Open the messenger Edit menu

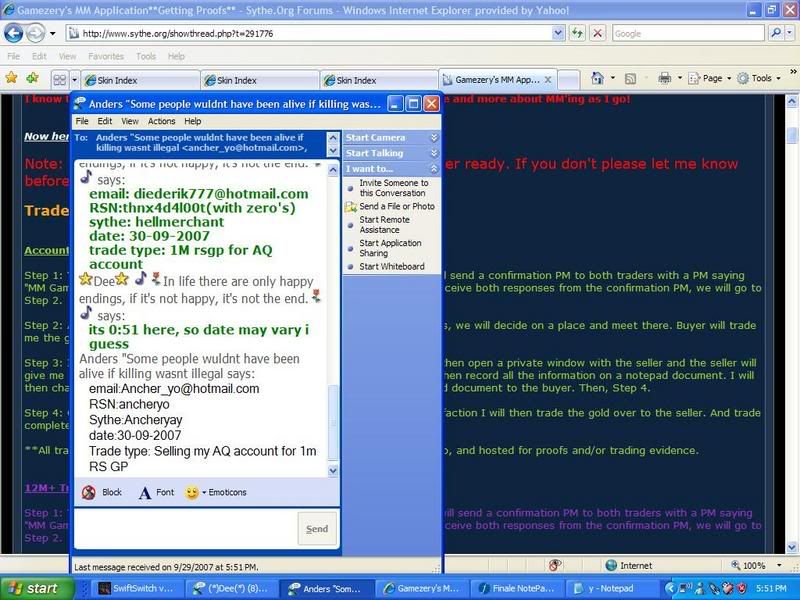click(x=105, y=121)
